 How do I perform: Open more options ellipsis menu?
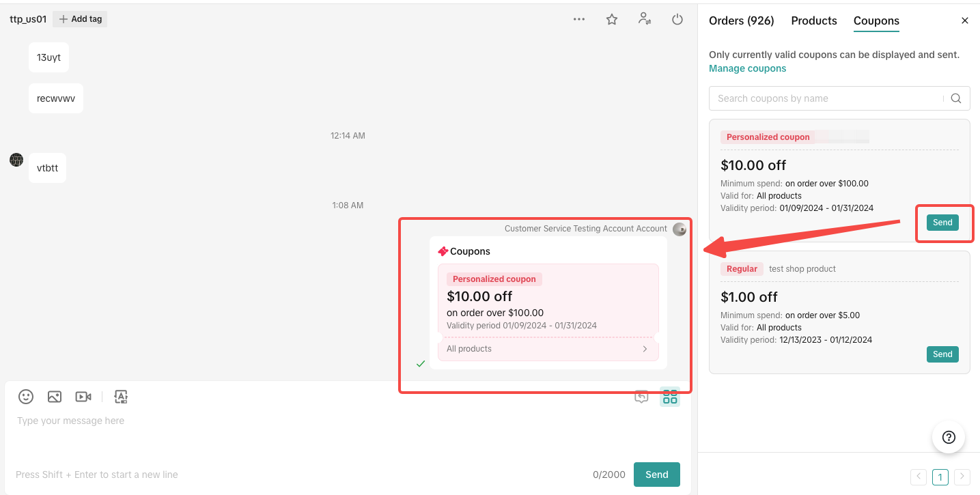579,19
